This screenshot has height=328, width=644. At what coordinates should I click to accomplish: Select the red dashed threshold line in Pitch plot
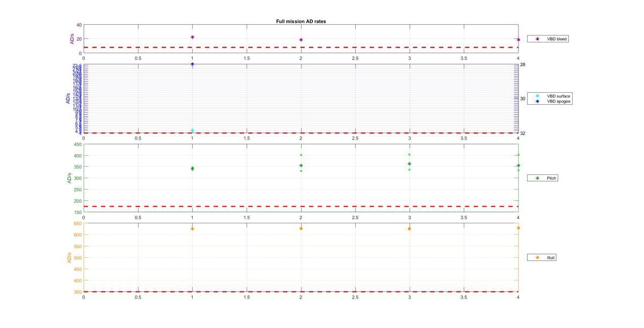pos(301,206)
